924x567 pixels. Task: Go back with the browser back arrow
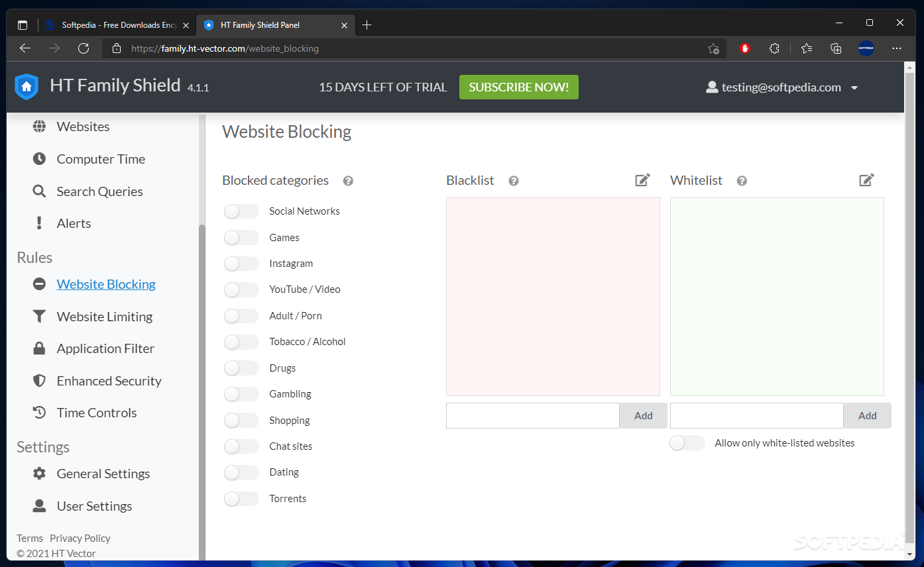(x=25, y=48)
